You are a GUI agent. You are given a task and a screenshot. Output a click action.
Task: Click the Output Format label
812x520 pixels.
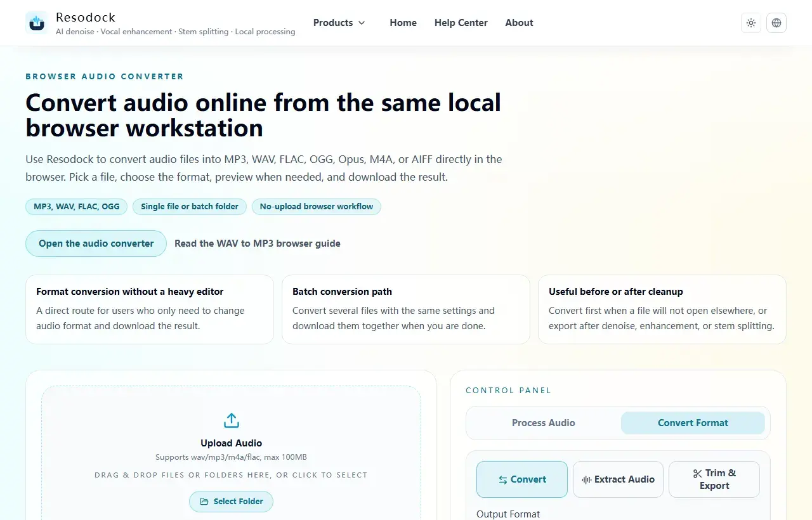click(x=508, y=514)
